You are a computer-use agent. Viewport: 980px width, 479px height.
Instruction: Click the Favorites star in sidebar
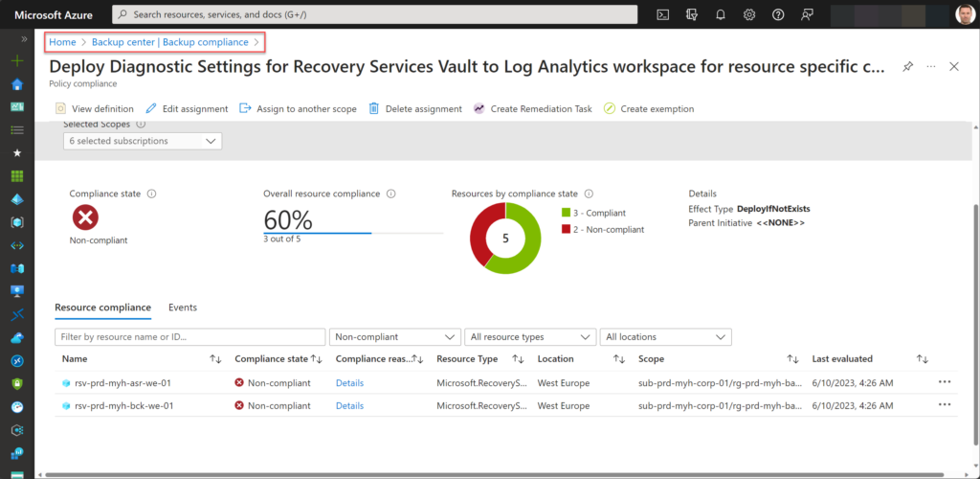pyautogui.click(x=17, y=153)
